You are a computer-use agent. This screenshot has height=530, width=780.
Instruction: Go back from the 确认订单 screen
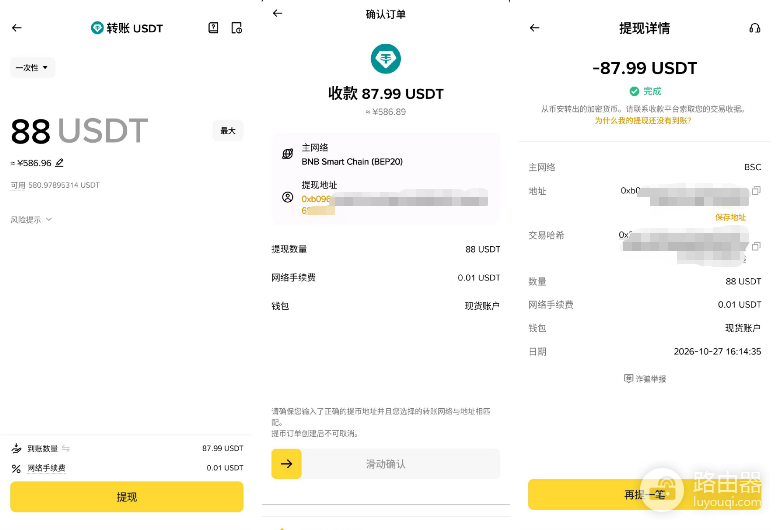278,13
